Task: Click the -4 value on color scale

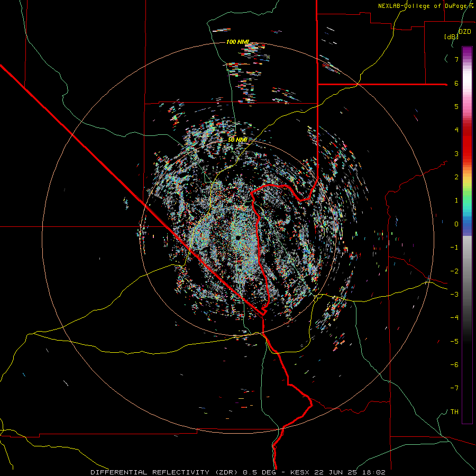Action: coord(454,318)
